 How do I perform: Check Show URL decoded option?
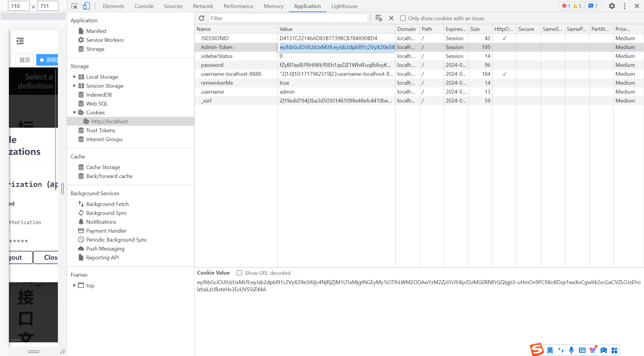click(239, 273)
